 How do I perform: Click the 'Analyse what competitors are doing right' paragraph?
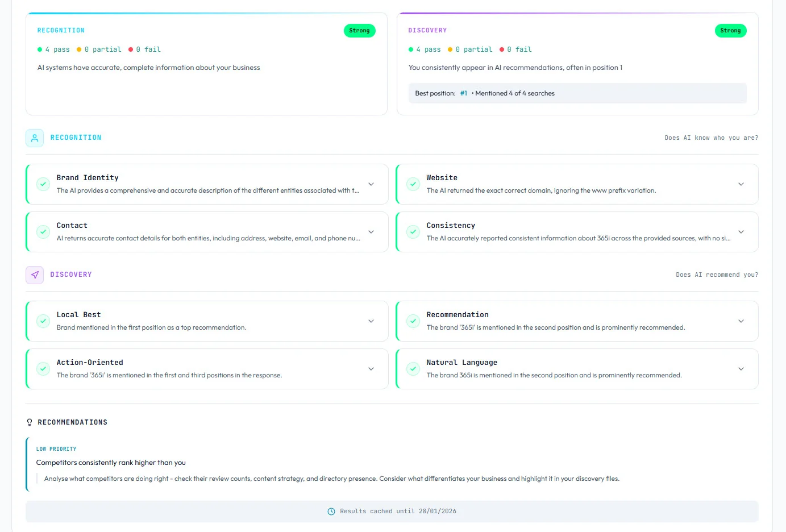coord(332,479)
